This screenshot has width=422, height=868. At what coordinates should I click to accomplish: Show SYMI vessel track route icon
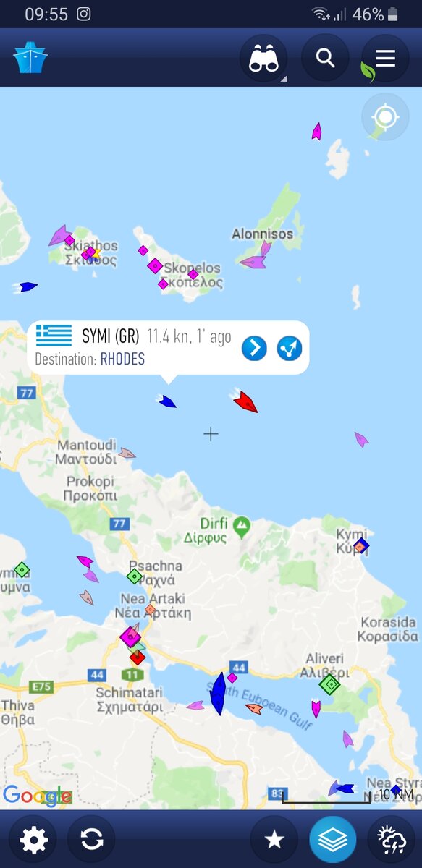290,348
